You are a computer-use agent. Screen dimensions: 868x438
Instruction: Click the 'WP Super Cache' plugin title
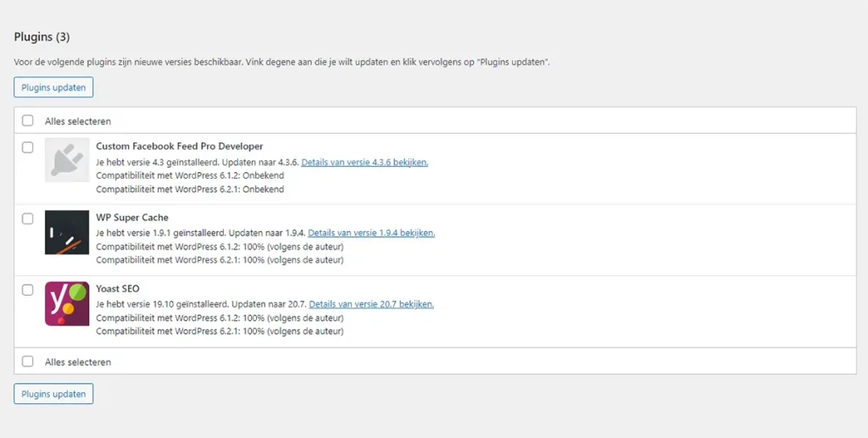pyautogui.click(x=132, y=218)
